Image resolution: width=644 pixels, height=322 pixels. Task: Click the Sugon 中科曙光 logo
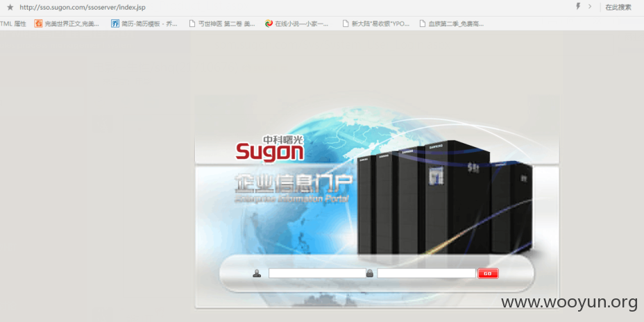point(269,149)
